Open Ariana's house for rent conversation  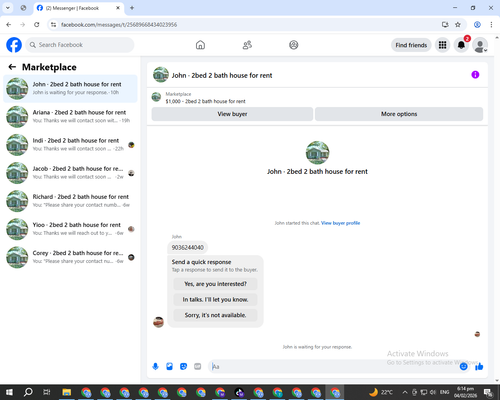tap(70, 116)
